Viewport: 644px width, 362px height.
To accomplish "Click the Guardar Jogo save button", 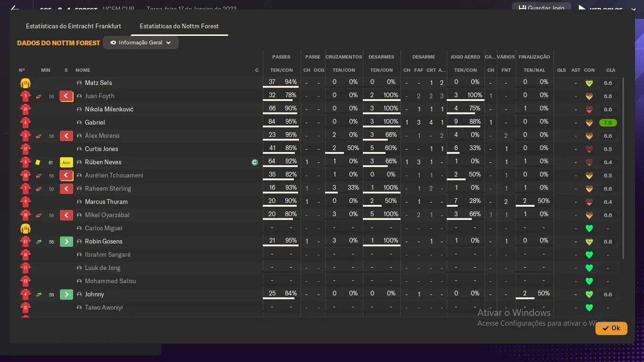I will (541, 8).
